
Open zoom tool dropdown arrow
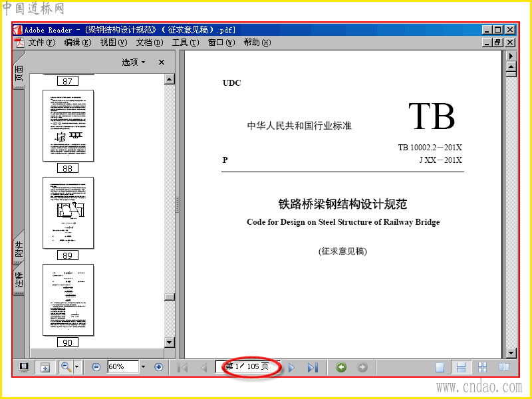coord(76,367)
